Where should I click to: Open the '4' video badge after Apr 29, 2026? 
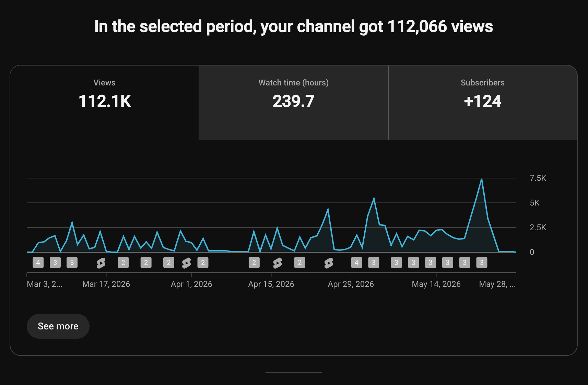(356, 263)
